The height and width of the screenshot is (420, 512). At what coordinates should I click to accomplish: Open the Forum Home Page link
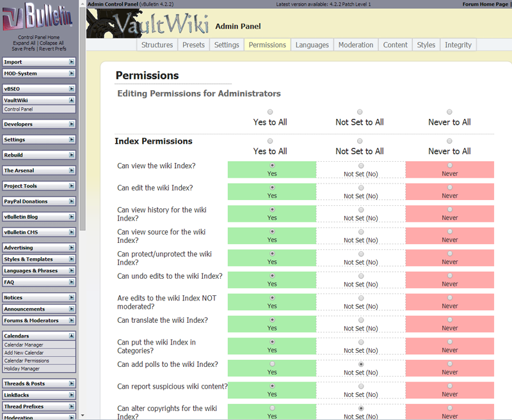pyautogui.click(x=484, y=4)
